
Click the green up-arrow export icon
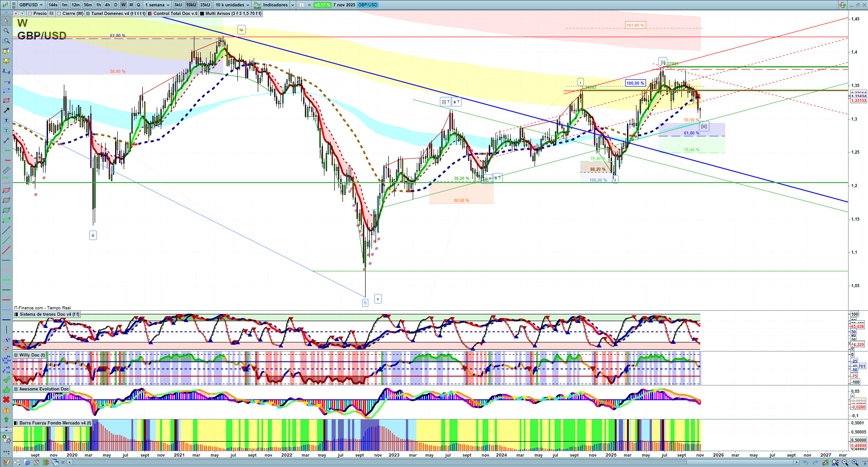22,14
